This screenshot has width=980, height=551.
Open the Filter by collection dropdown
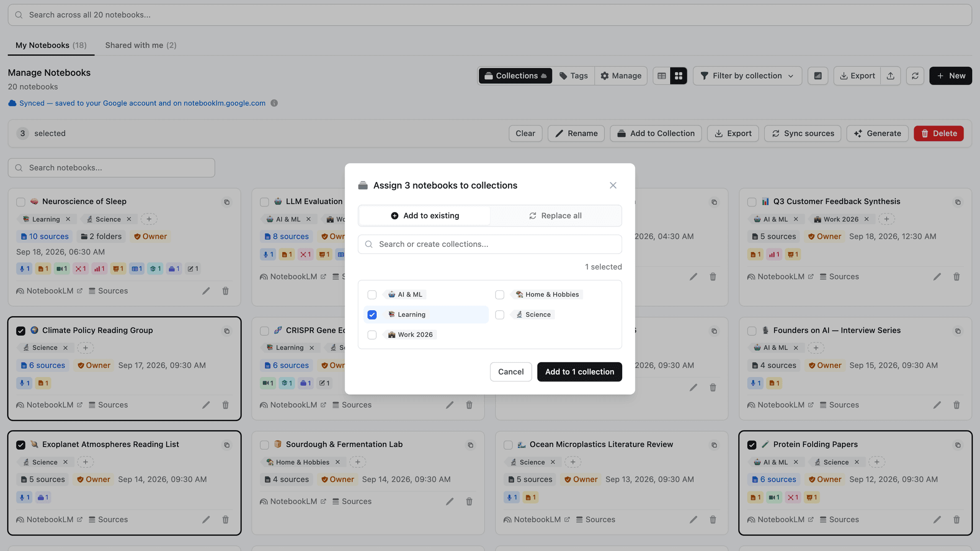pyautogui.click(x=747, y=76)
